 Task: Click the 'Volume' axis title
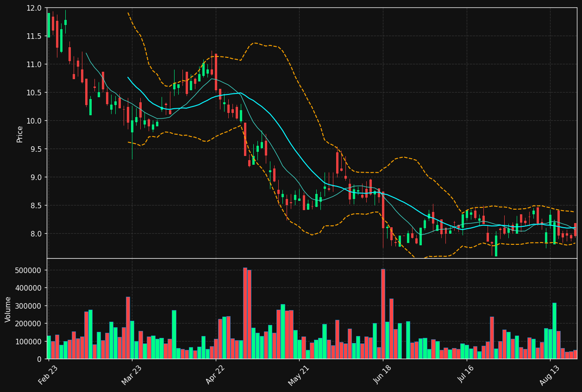[x=8, y=309]
